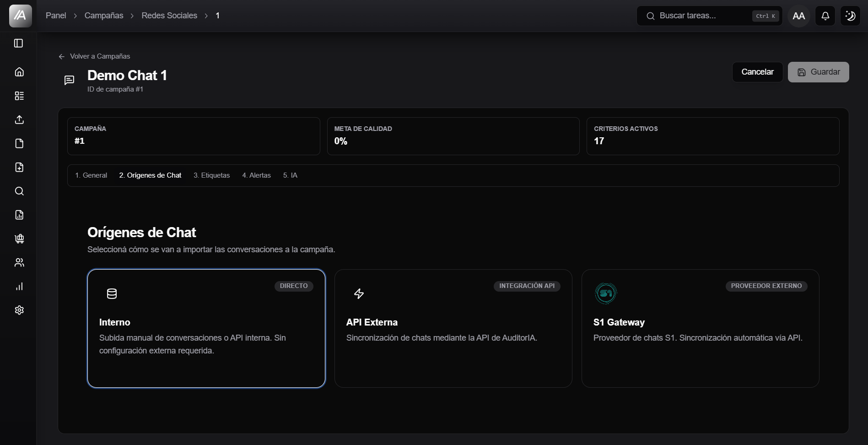Click the Cancelar button
The height and width of the screenshot is (445, 868).
757,72
